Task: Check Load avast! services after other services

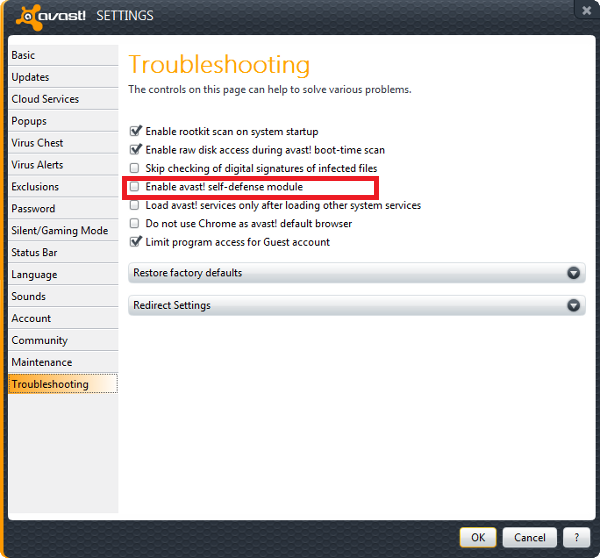Action: pyautogui.click(x=135, y=205)
